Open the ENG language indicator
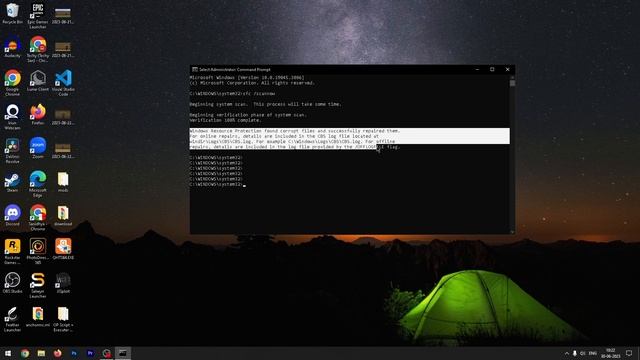The image size is (640, 360). 593,353
